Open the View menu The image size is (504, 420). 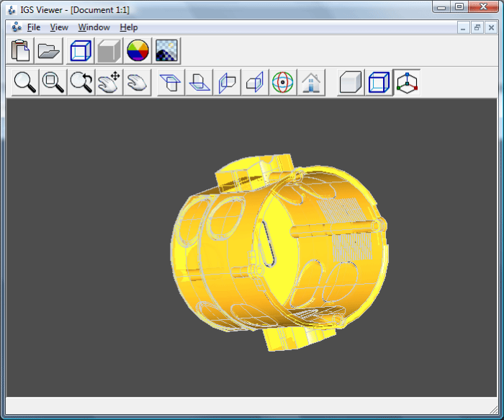[59, 27]
